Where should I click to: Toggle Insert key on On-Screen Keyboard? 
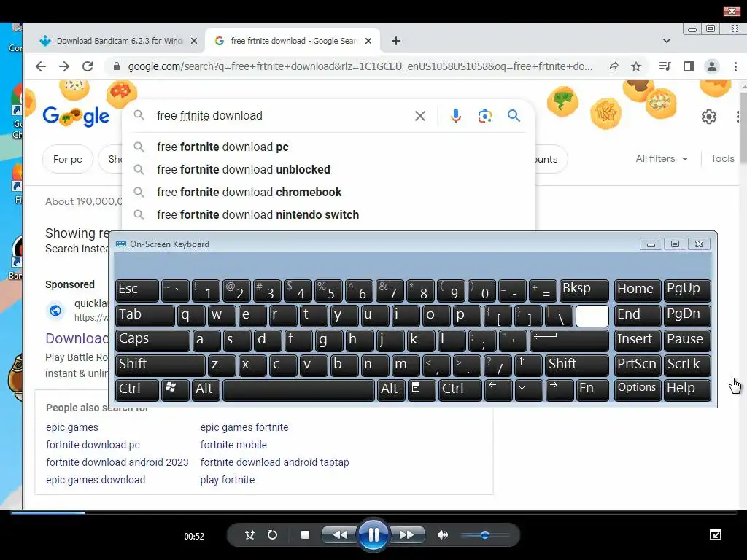coord(637,340)
